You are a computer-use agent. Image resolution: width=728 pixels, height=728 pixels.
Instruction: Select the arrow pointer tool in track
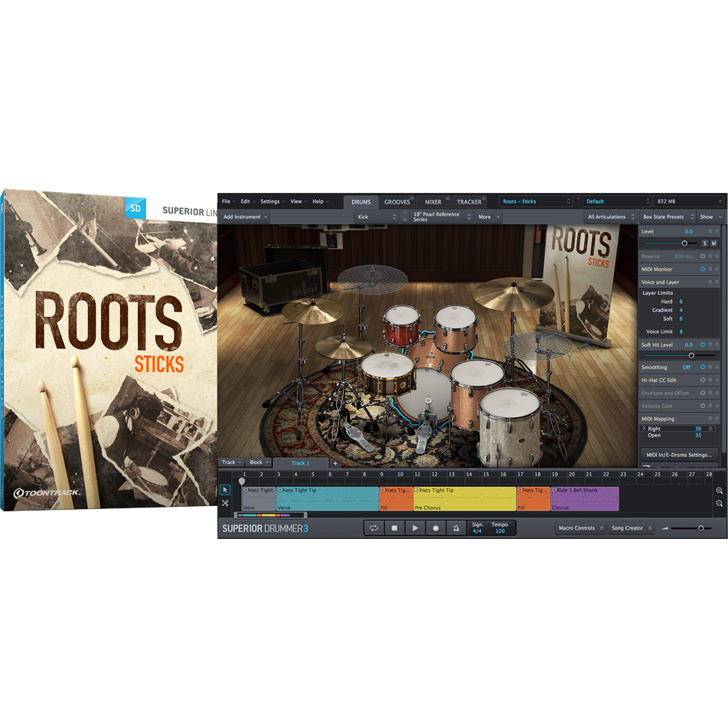225,490
